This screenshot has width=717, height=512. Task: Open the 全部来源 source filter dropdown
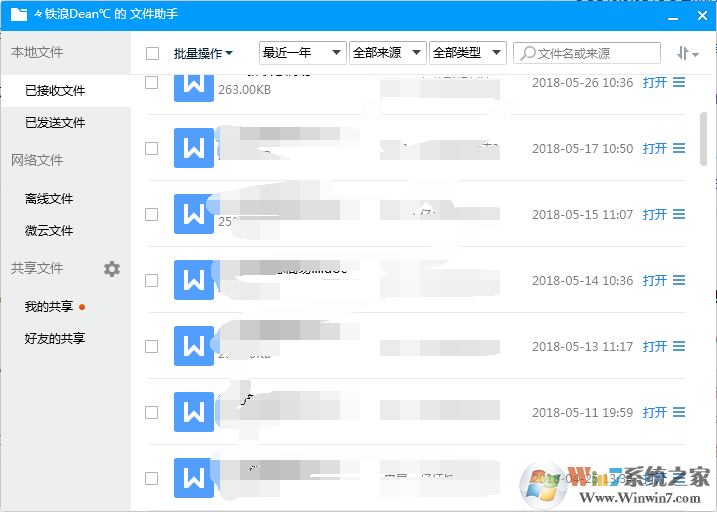pos(388,53)
